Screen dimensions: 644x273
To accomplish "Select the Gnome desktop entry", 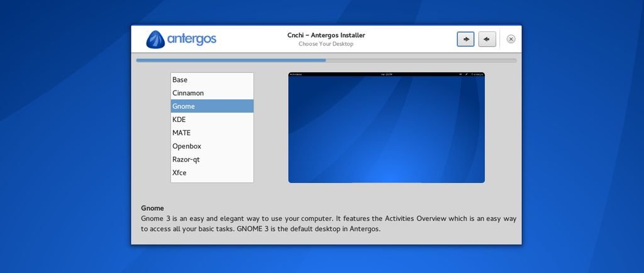I will [212, 106].
